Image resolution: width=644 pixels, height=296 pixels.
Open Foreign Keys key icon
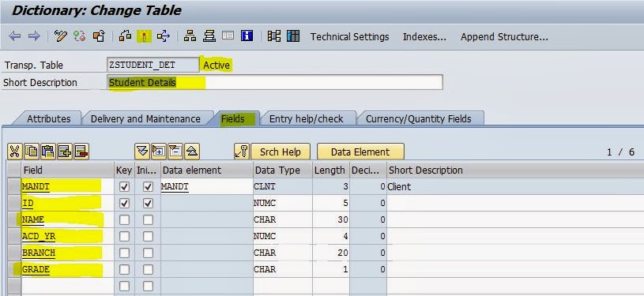coord(242,152)
